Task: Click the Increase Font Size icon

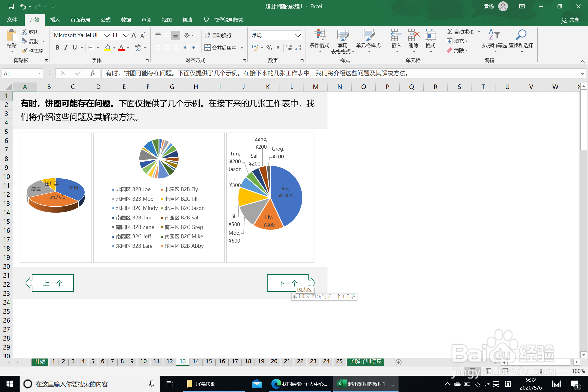Action: tap(134, 35)
